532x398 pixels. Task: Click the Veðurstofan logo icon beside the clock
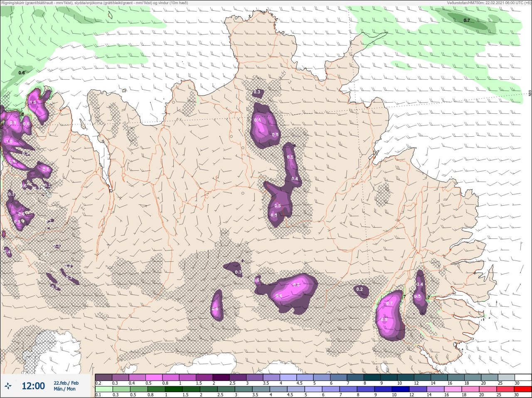tap(9, 386)
